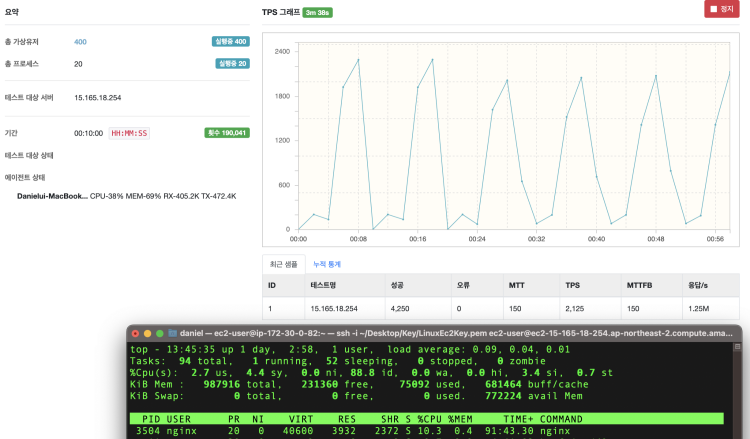Maximize the terminal with green button

(x=158, y=333)
